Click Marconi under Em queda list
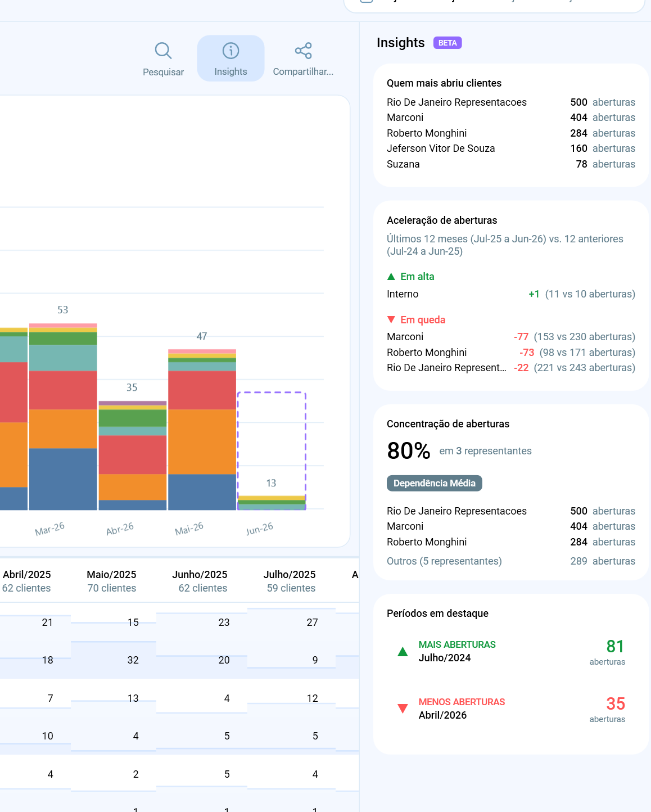Screen dimensions: 651x812 coord(405,337)
